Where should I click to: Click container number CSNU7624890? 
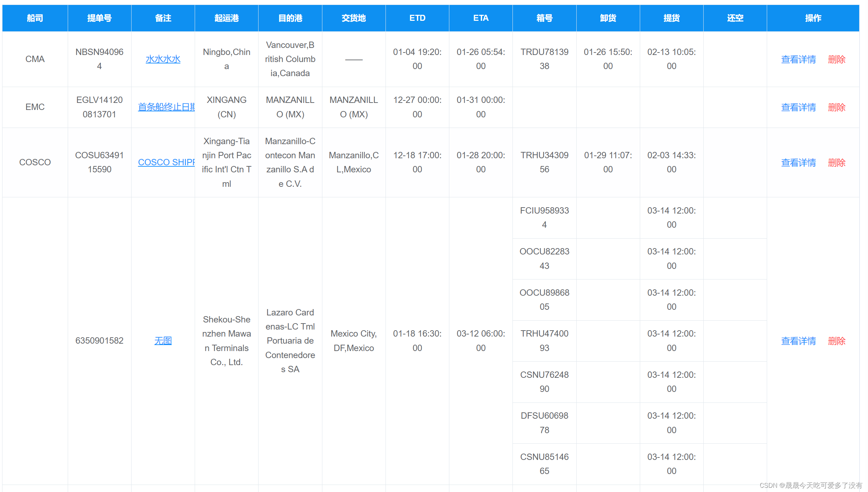[545, 382]
